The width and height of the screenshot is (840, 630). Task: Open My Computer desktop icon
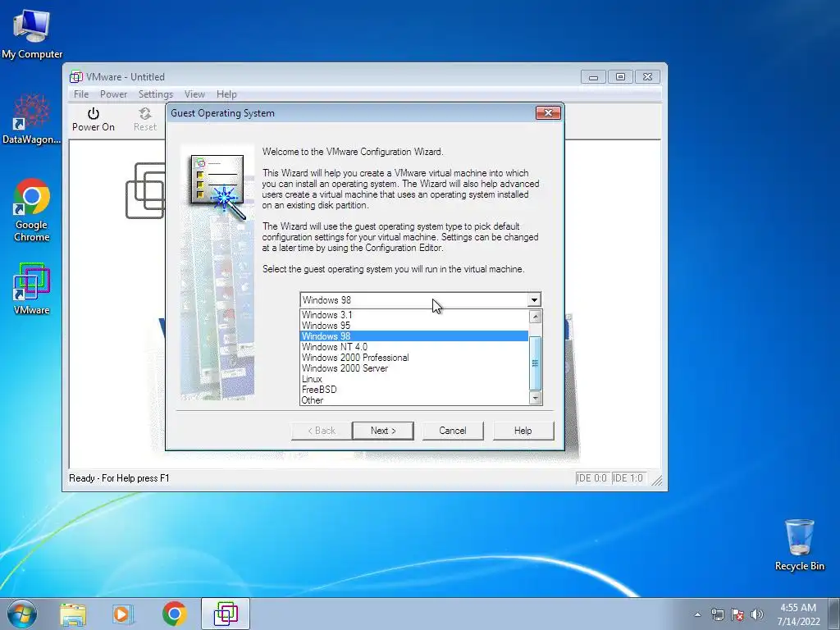pos(32,33)
